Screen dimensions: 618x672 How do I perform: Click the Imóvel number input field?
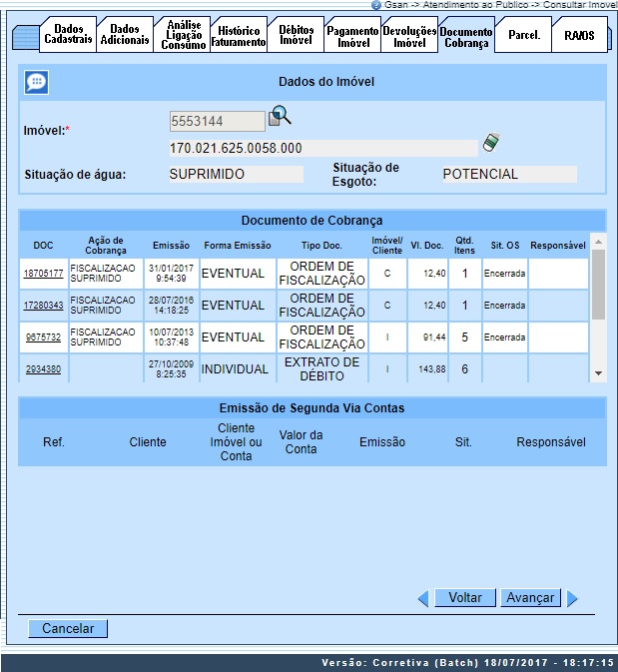217,121
